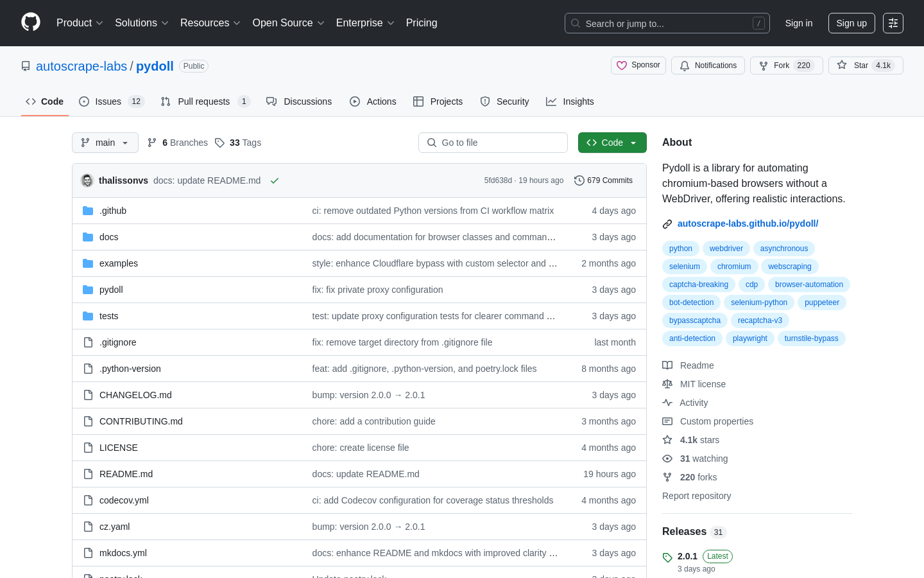
Task: Select the python topic tag
Action: 681,249
